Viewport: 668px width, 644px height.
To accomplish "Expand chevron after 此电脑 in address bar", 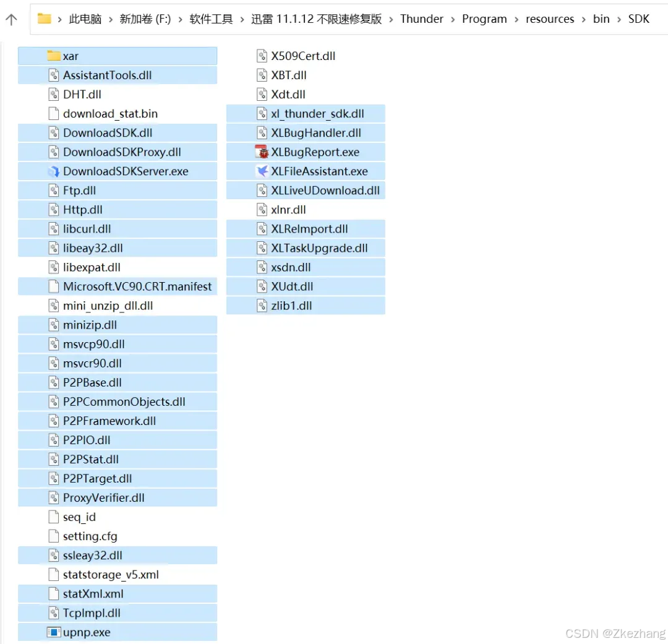I will (x=111, y=20).
